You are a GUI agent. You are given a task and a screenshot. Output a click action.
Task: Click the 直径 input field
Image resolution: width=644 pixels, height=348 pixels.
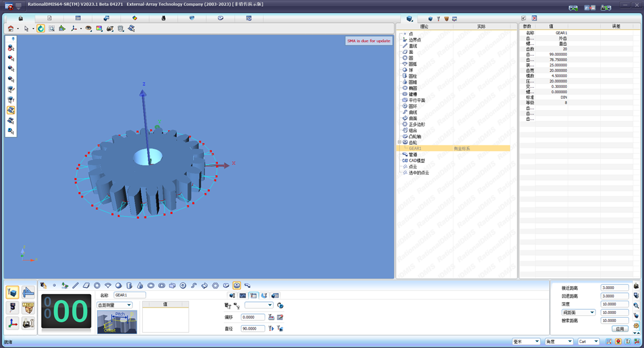253,329
